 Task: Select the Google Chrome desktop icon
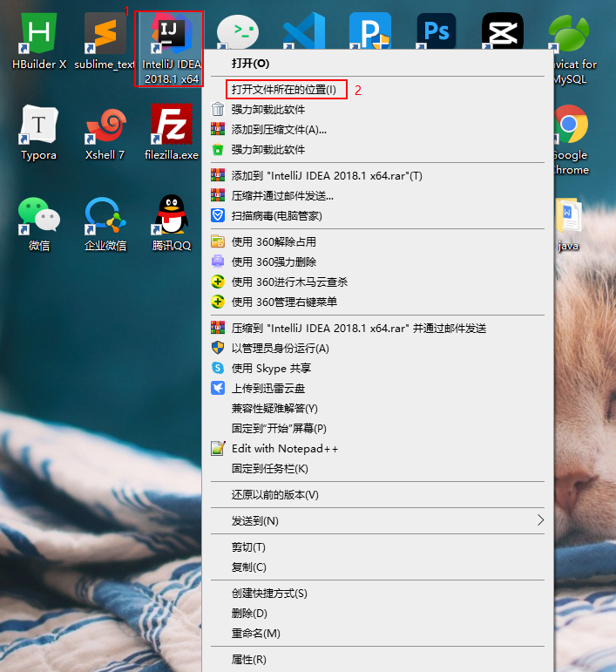[570, 139]
